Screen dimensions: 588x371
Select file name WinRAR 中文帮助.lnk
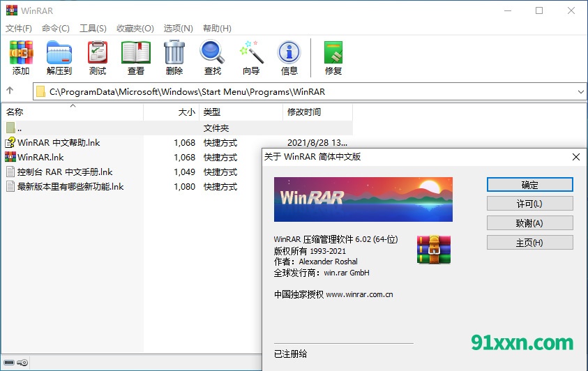(x=59, y=143)
